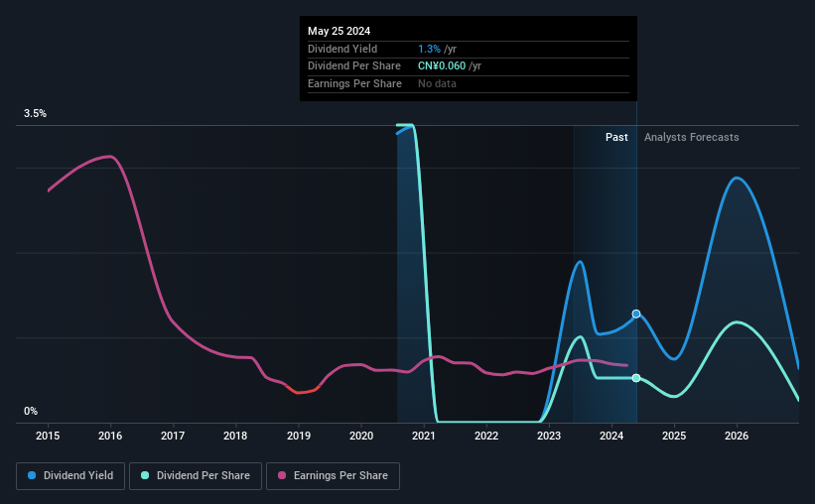Click the 2022 x-axis label
815x504 pixels.
coord(486,436)
